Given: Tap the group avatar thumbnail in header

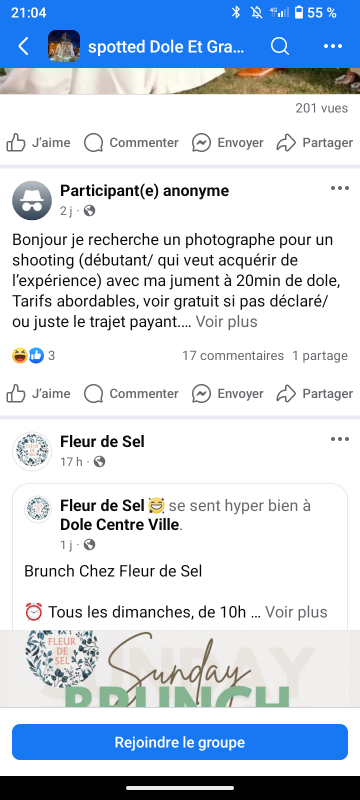Looking at the screenshot, I should (x=64, y=46).
